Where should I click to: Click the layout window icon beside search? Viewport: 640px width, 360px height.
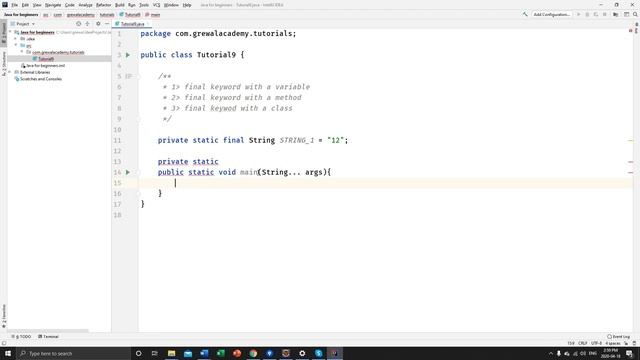click(626, 14)
